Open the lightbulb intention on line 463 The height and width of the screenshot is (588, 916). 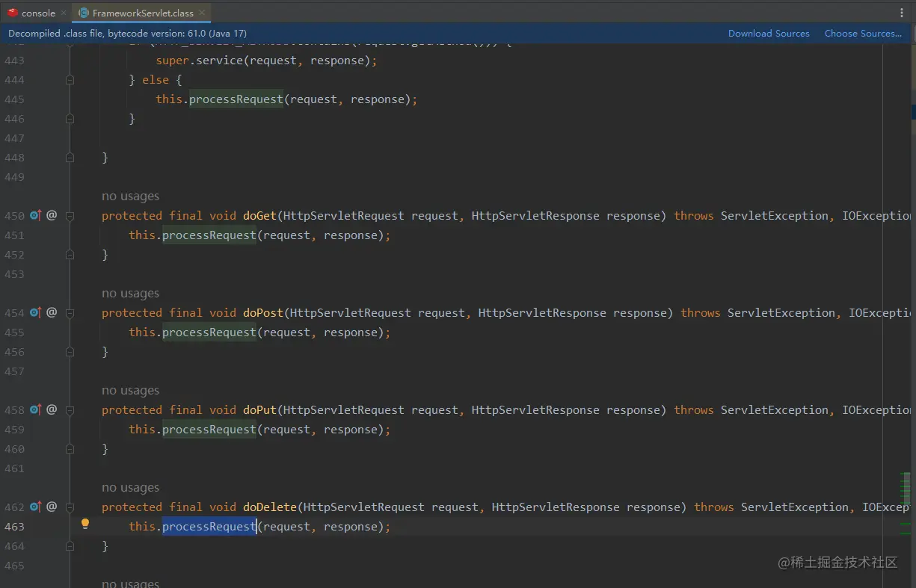pyautogui.click(x=85, y=524)
